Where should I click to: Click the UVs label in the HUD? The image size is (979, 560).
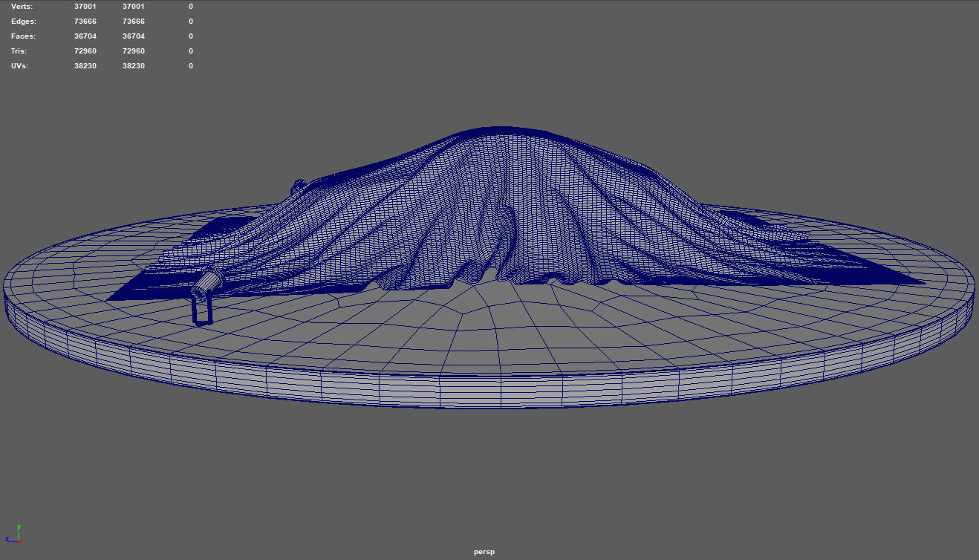point(19,65)
